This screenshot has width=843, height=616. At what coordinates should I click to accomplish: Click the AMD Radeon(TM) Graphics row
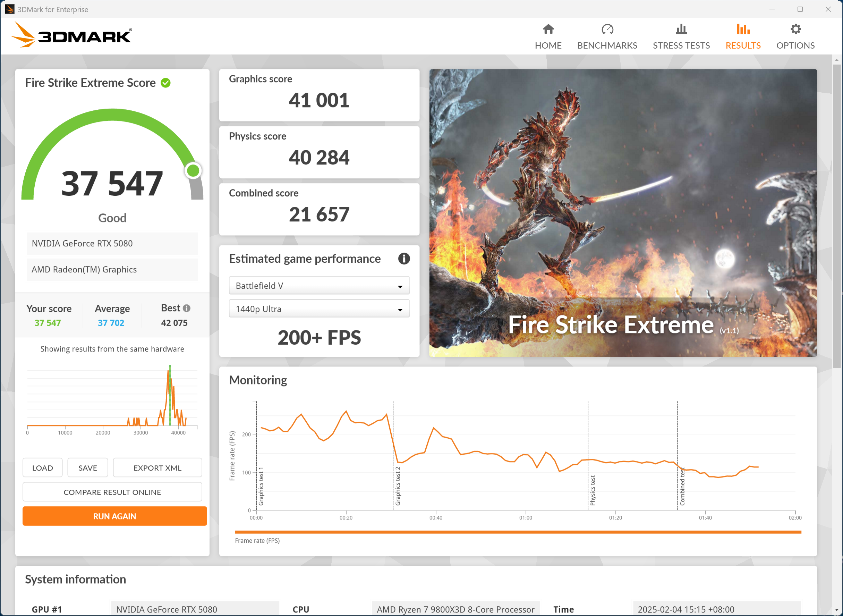pyautogui.click(x=112, y=270)
